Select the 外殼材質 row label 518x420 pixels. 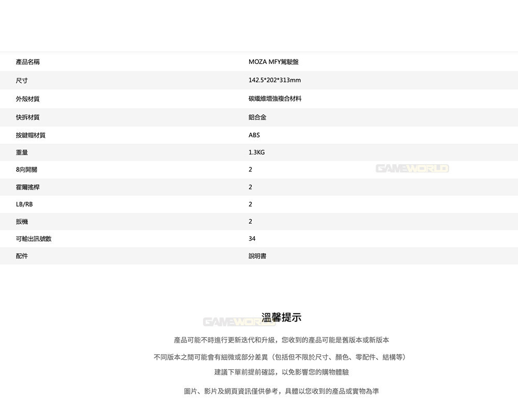pos(28,99)
